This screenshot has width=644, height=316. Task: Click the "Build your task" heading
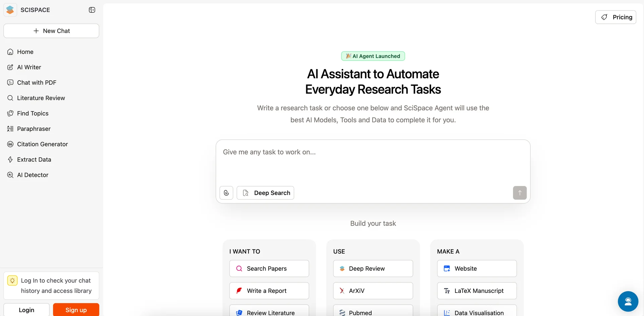point(373,224)
